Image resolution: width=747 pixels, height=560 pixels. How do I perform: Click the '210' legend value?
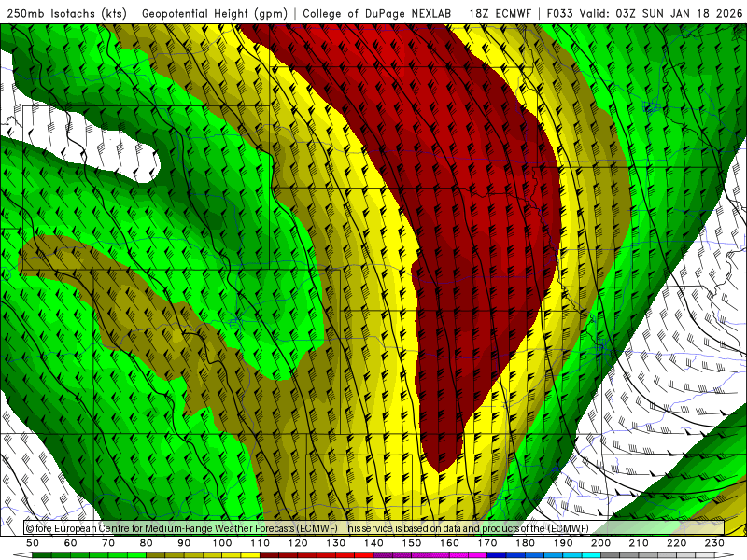tap(640, 543)
